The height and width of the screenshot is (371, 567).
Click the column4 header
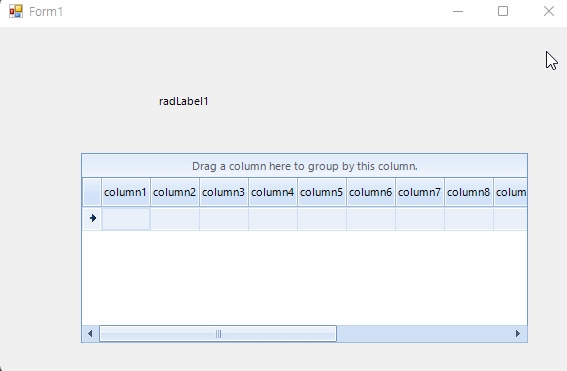click(x=273, y=192)
